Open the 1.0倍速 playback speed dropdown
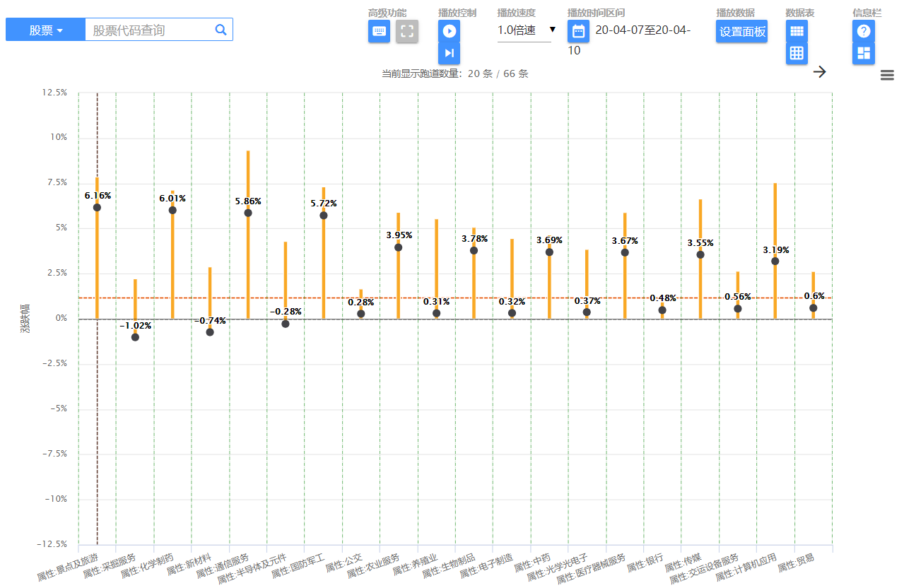Screen dimensions: 916x588 pos(526,30)
